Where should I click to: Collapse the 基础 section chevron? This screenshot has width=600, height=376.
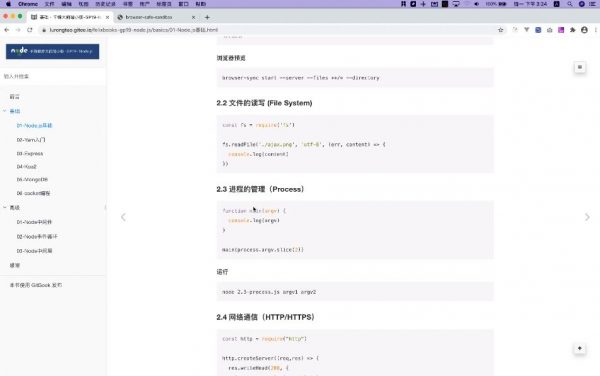pos(5,111)
